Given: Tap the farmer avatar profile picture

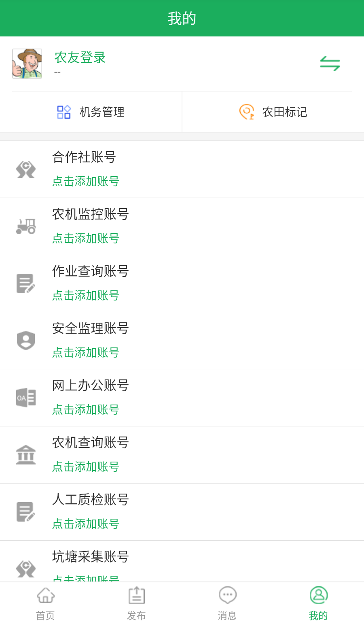Looking at the screenshot, I should (27, 64).
